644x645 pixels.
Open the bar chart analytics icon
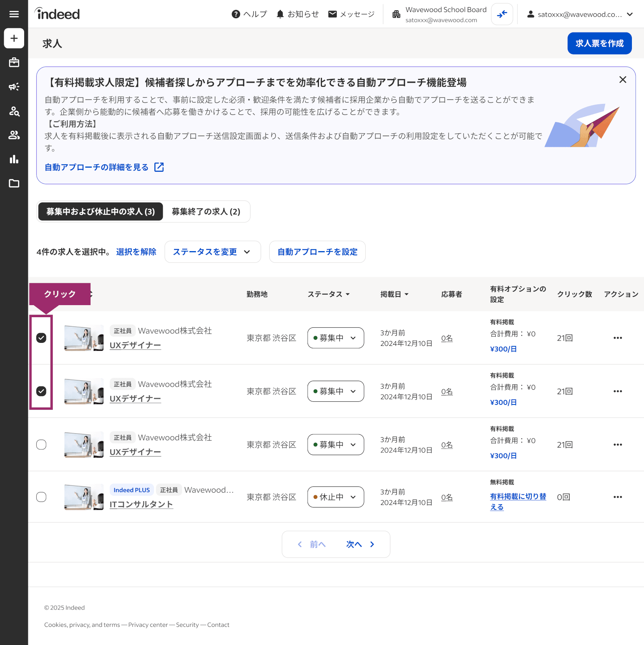click(x=14, y=159)
